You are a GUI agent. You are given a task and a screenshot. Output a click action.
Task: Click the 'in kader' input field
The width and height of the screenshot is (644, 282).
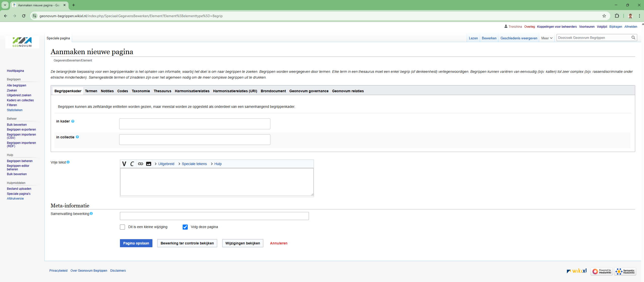pos(195,124)
